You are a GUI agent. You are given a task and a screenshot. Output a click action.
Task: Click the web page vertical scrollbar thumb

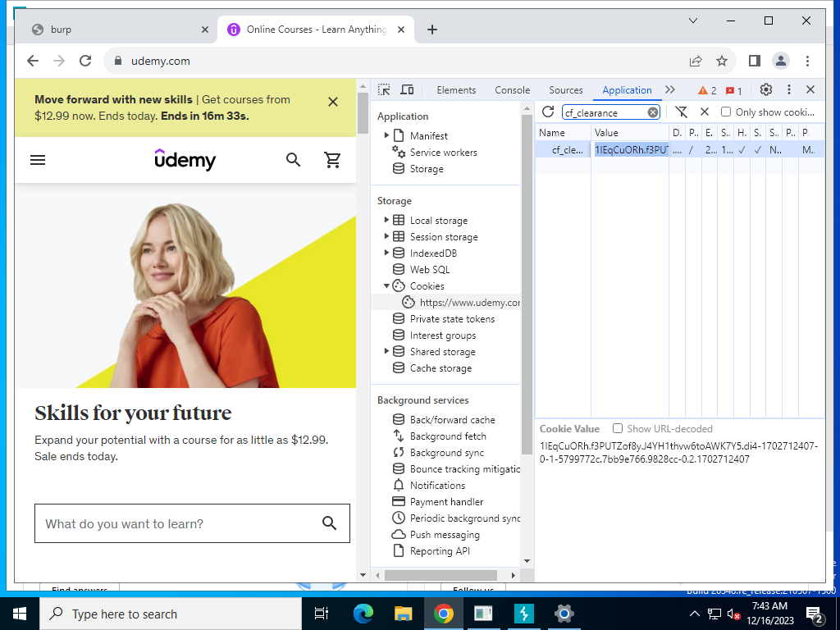(x=363, y=112)
